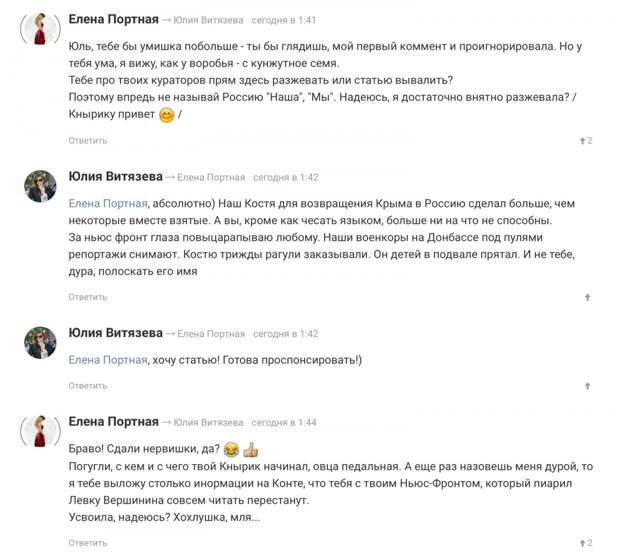Upvote Юлия Витязева's long comment about Костя
This screenshot has width=620, height=556.
(588, 297)
